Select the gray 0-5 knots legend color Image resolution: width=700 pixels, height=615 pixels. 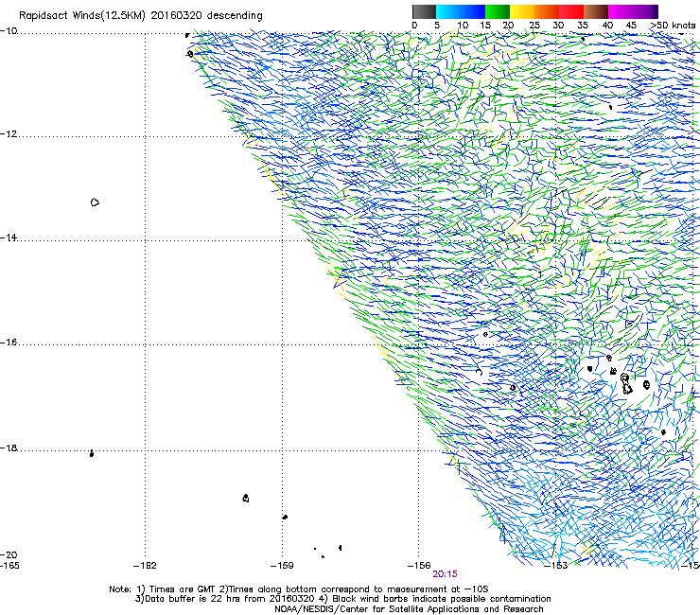coord(424,11)
